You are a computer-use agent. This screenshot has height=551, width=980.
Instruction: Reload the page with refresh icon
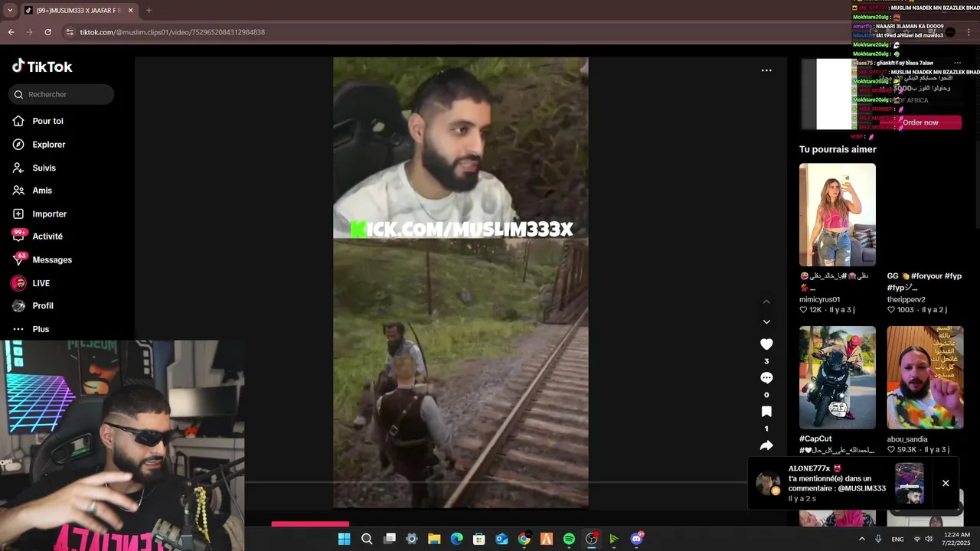point(47,32)
